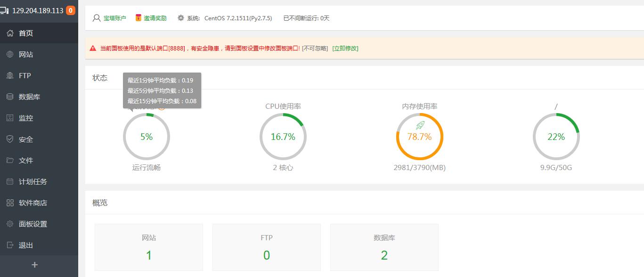Click the monitor chart icon beside 监控
This screenshot has width=644, height=277.
(10, 118)
